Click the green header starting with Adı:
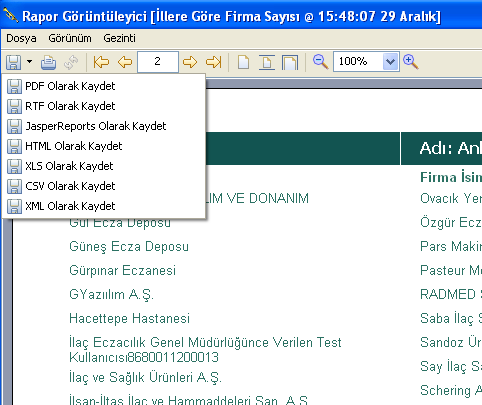This screenshot has height=405, width=482. point(442,148)
